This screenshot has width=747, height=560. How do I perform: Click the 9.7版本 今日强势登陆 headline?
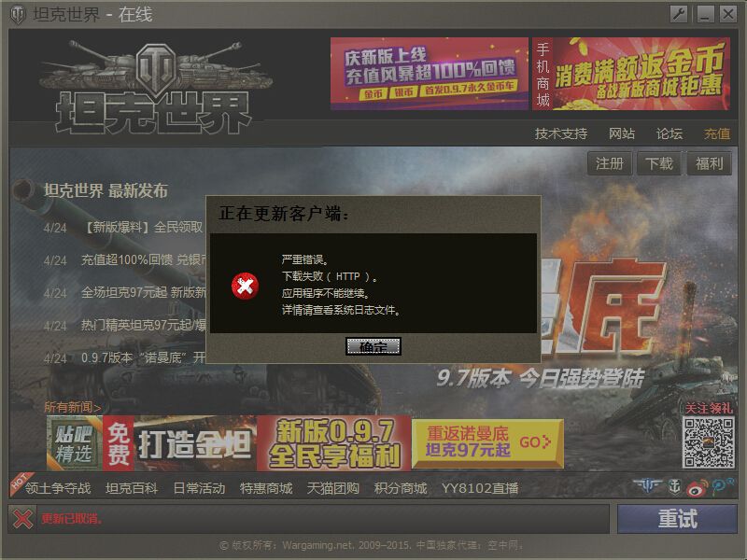click(541, 378)
